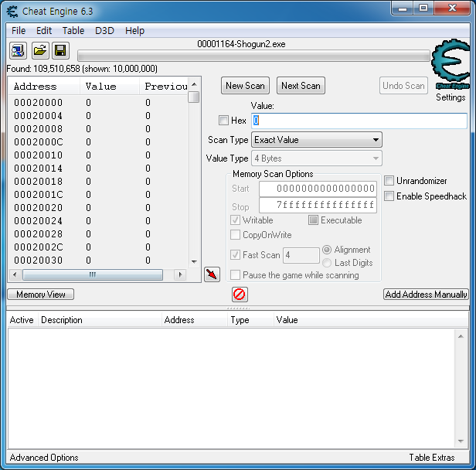
Task: Click the scan Value input field
Action: click(x=359, y=121)
